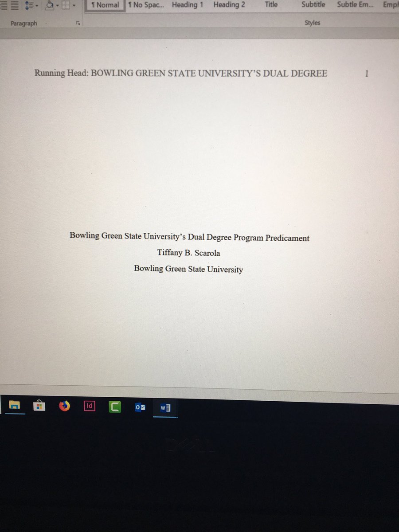Open the Borders dropdown arrow
The height and width of the screenshot is (532, 399).
tap(74, 6)
